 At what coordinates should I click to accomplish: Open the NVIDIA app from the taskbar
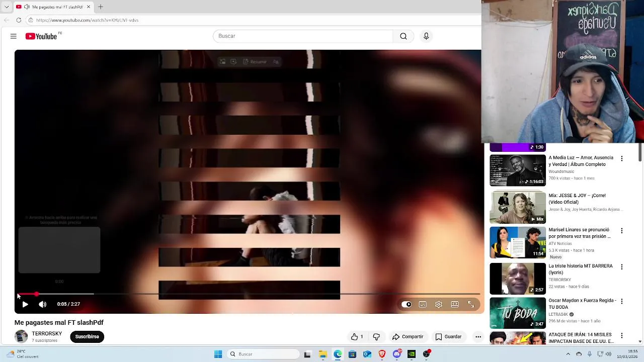pyautogui.click(x=412, y=354)
